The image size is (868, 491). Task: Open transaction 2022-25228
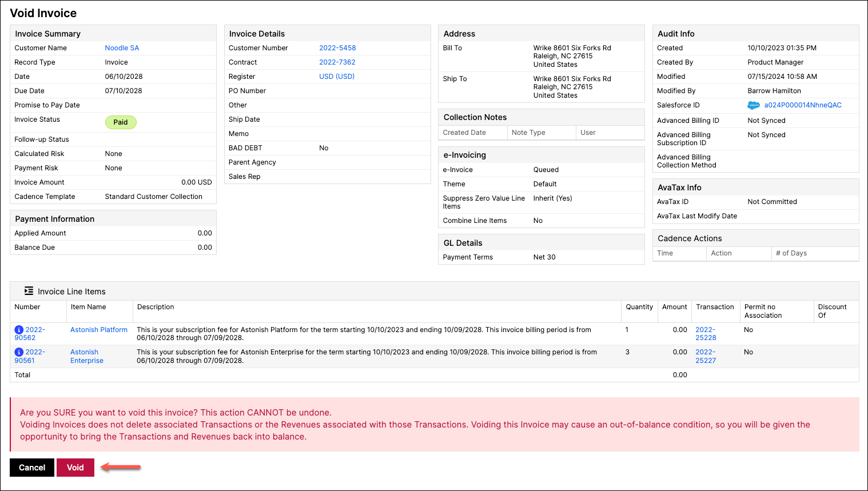click(x=706, y=334)
